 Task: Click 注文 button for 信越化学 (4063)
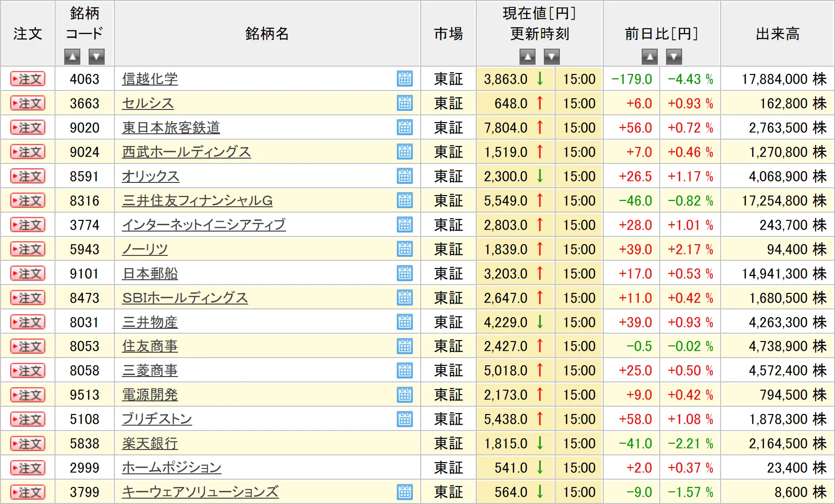(x=28, y=79)
